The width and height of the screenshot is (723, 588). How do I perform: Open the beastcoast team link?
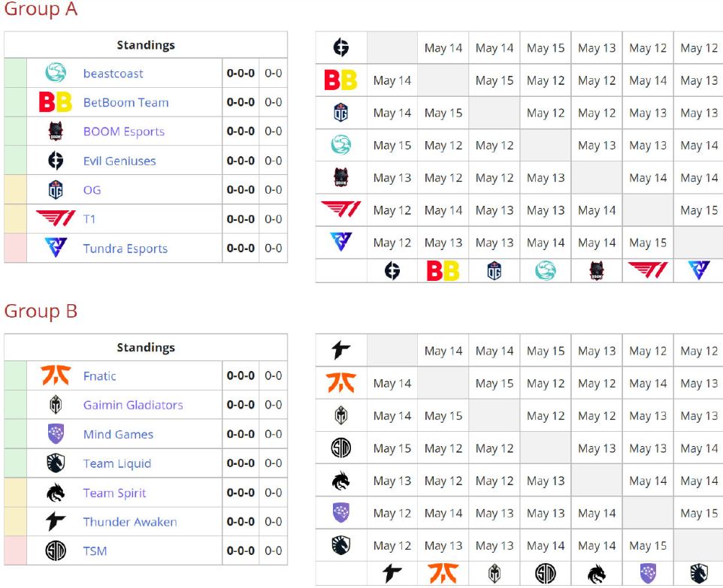point(113,74)
